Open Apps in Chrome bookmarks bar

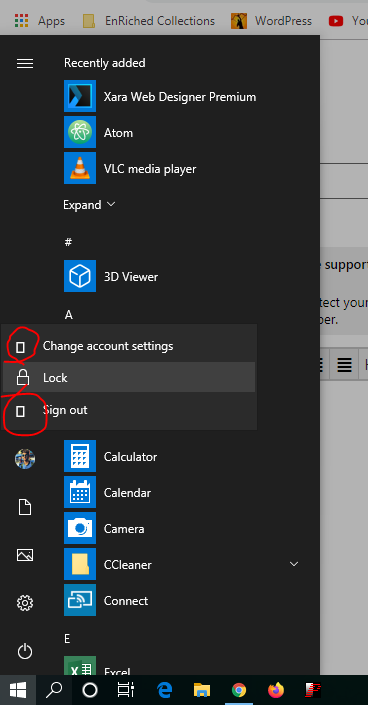(40, 21)
